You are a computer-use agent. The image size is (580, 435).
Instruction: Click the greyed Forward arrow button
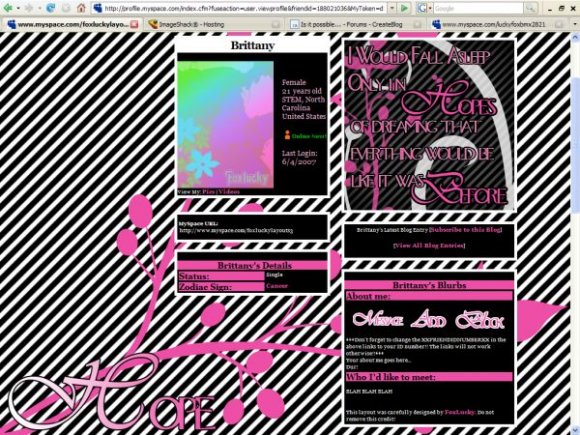pos(29,7)
